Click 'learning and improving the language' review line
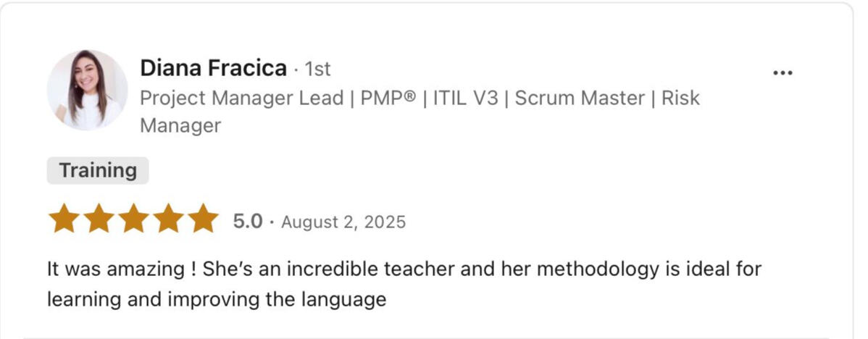 [x=217, y=299]
